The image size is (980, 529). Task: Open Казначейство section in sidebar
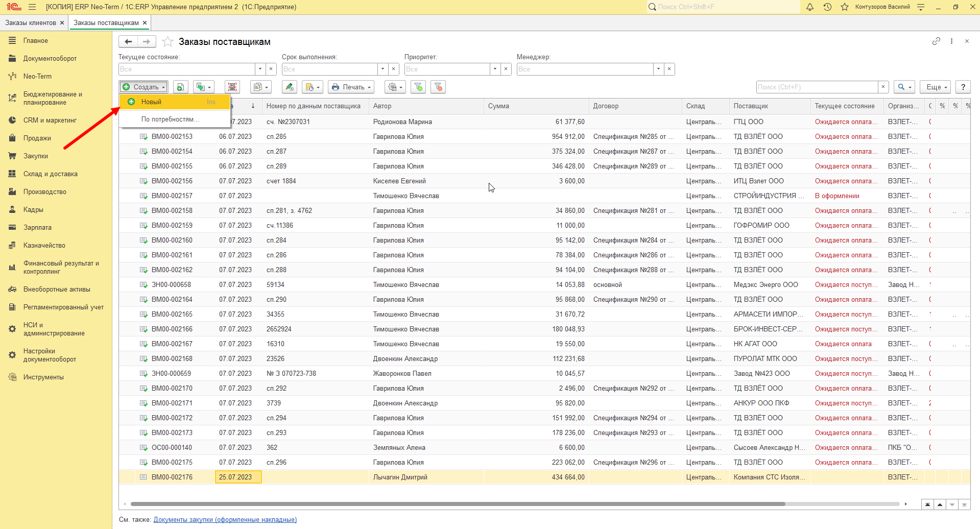pyautogui.click(x=44, y=246)
